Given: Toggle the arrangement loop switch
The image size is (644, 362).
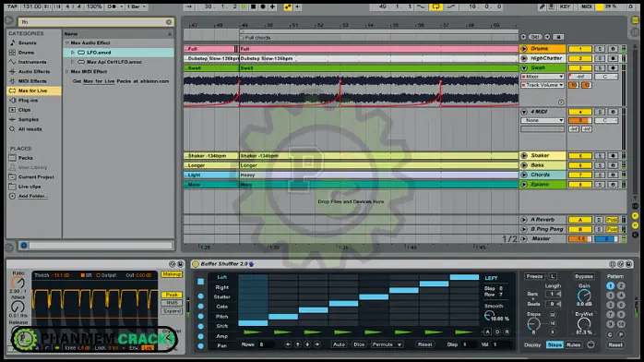Looking at the screenshot, I should [x=435, y=6].
